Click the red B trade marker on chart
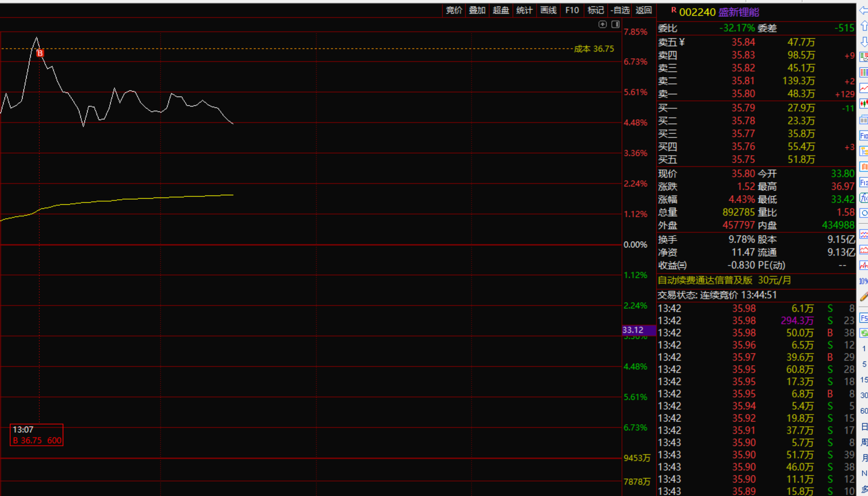 coord(40,53)
